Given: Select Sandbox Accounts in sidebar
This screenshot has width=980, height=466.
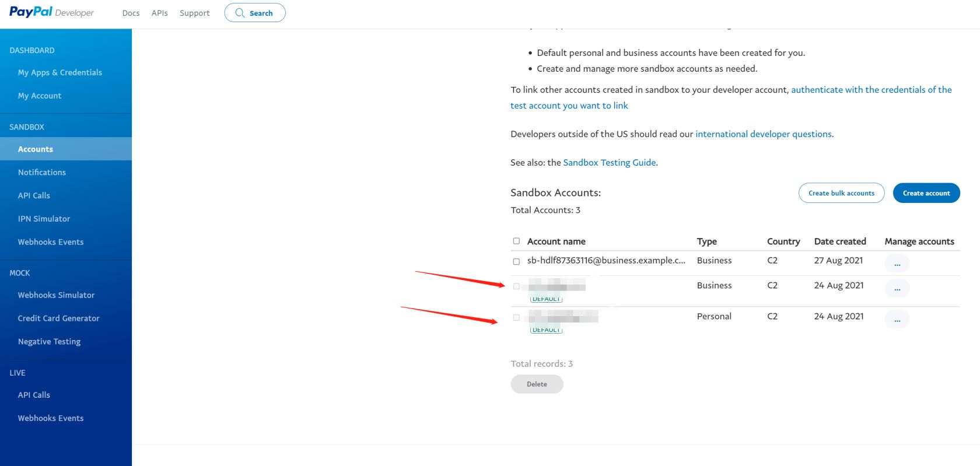Looking at the screenshot, I should tap(66, 149).
